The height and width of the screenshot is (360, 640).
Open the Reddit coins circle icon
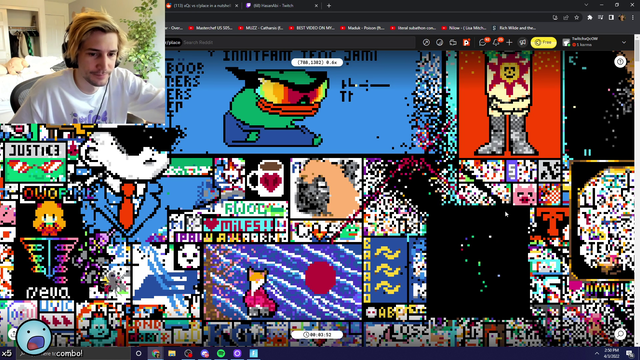click(x=440, y=42)
